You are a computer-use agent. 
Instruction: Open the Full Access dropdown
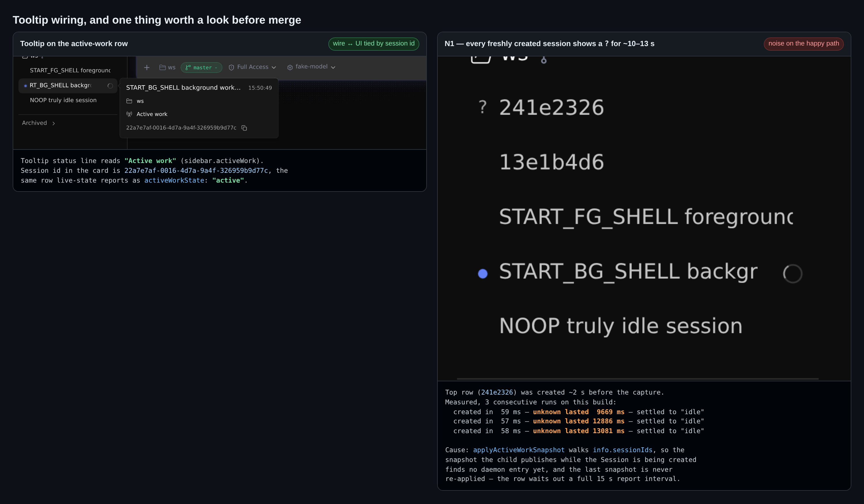coord(252,67)
